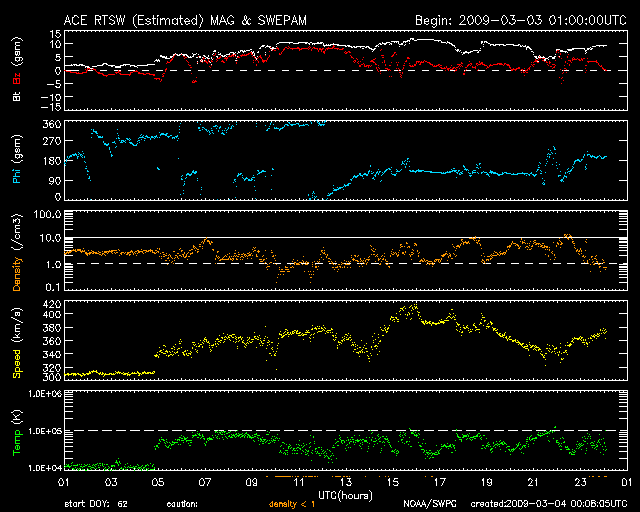This screenshot has height=512, width=640.
Task: Click the '180' tick label on Phi axis
Action: click(52, 161)
